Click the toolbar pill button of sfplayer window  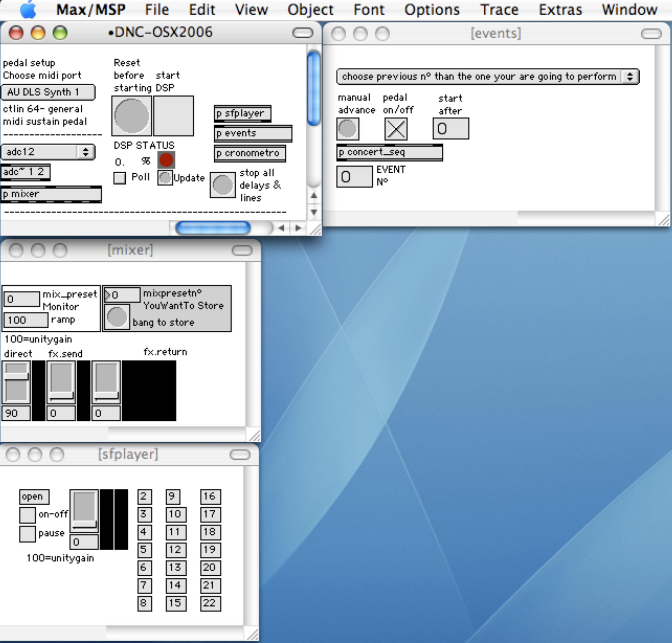(240, 455)
